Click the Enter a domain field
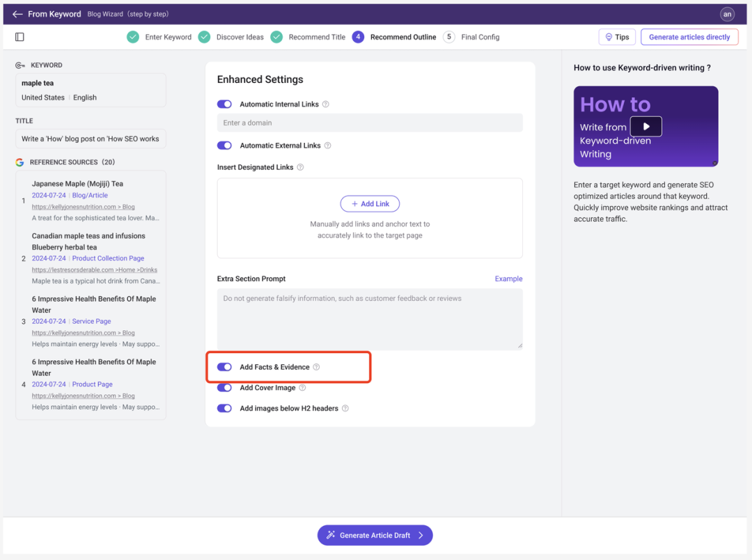752x560 pixels. click(370, 123)
